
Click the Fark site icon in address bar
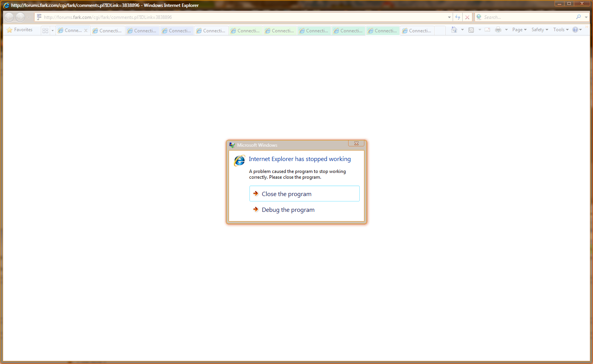pyautogui.click(x=39, y=17)
